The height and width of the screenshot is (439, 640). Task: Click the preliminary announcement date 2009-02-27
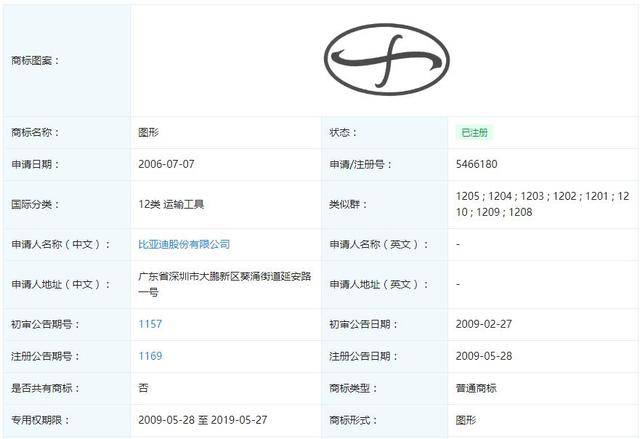[484, 324]
